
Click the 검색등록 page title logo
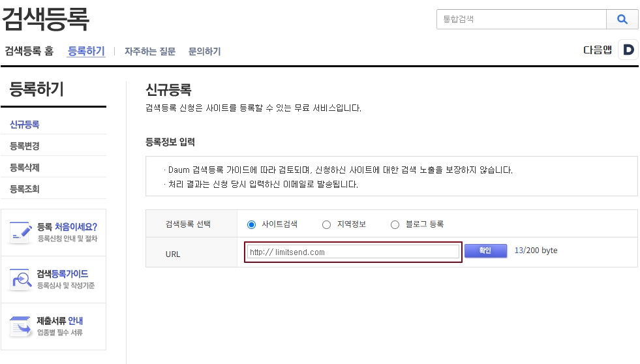pos(46,18)
